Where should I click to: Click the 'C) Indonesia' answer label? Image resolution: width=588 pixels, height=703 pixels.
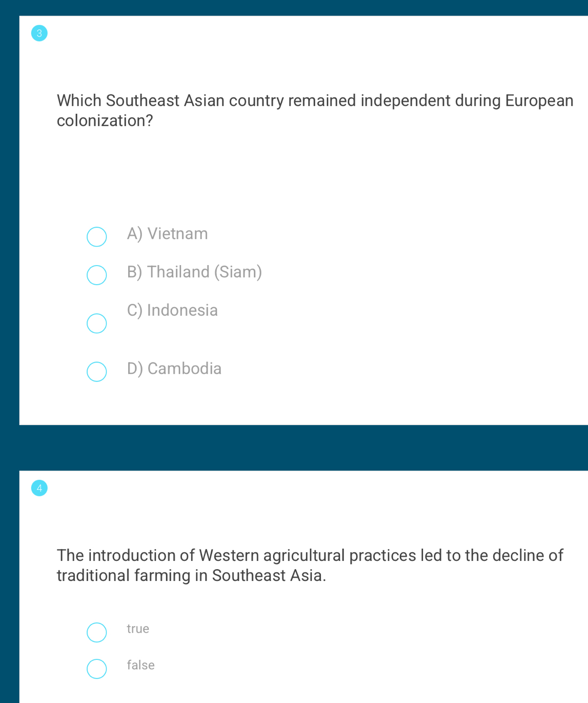(x=172, y=310)
